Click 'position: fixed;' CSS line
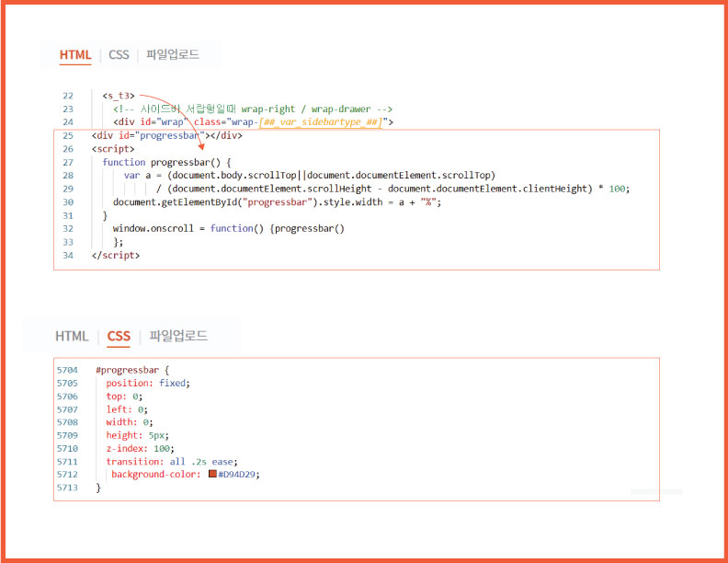The image size is (728, 563). [148, 384]
